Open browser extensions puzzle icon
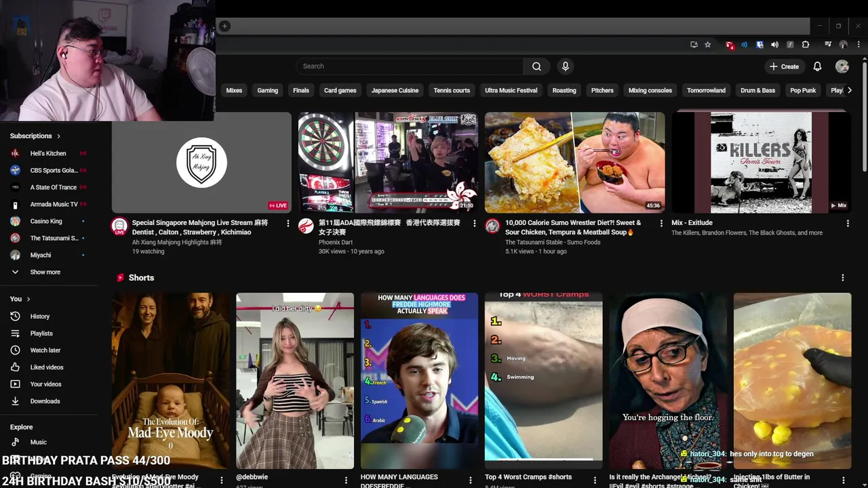868x488 pixels. pos(806,45)
